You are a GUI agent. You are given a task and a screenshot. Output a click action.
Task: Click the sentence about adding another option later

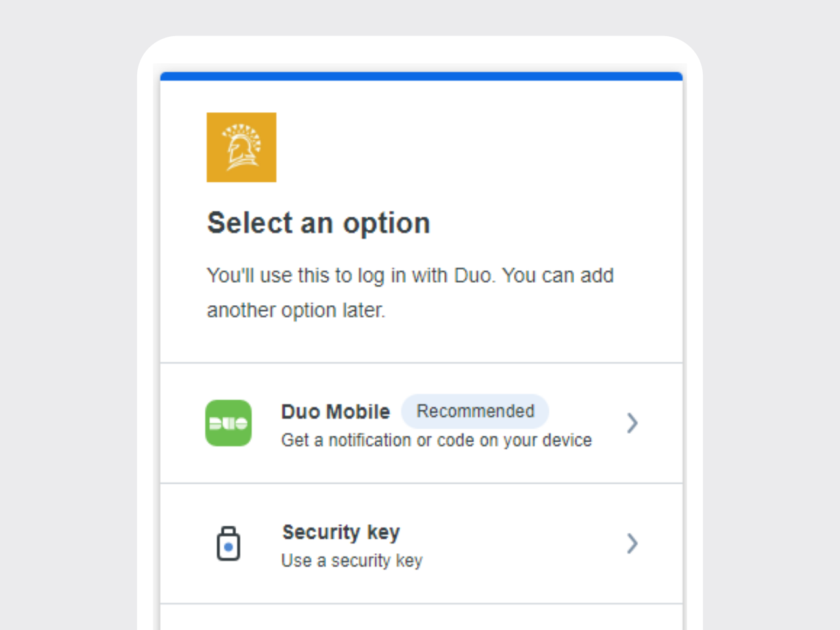click(x=410, y=293)
